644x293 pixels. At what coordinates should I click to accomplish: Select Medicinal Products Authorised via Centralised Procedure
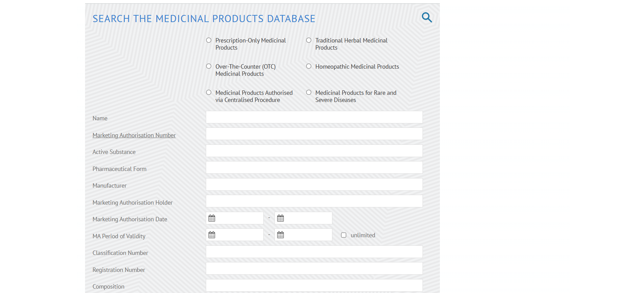[209, 92]
